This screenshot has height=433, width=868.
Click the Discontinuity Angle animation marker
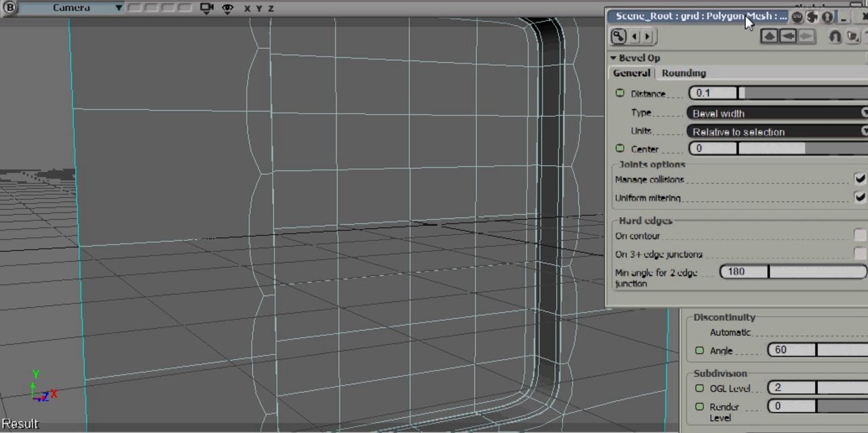(x=700, y=351)
